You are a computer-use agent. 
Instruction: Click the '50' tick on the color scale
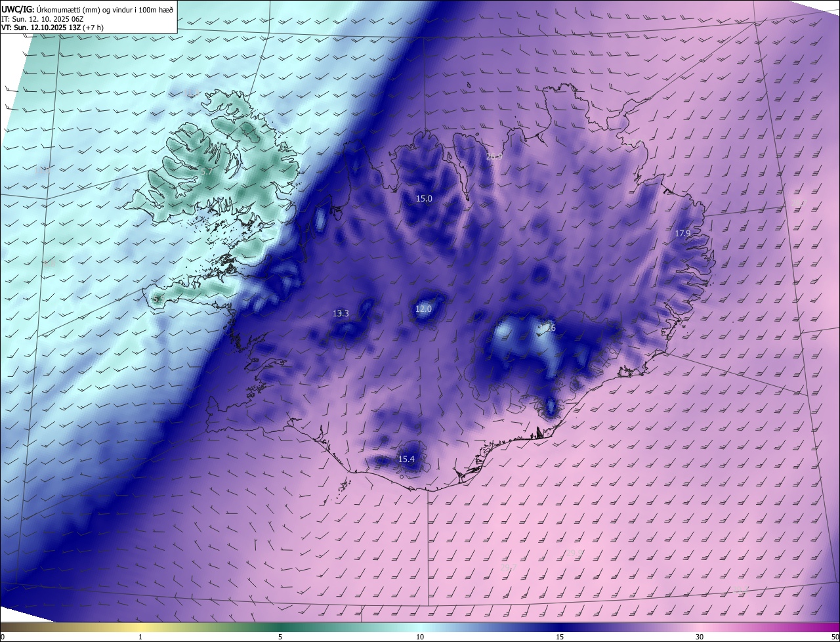click(835, 637)
